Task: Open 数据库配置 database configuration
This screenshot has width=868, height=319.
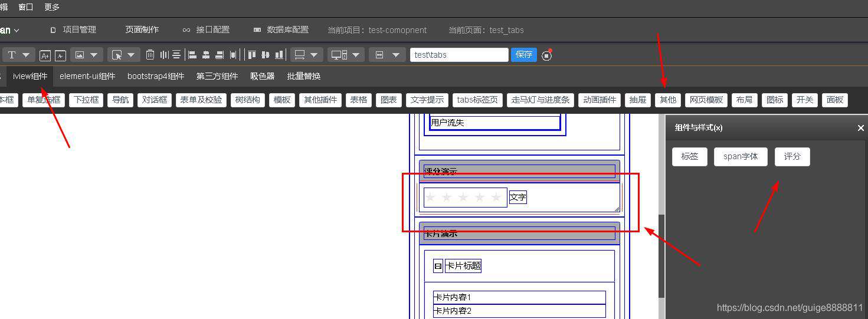Action: tap(281, 29)
